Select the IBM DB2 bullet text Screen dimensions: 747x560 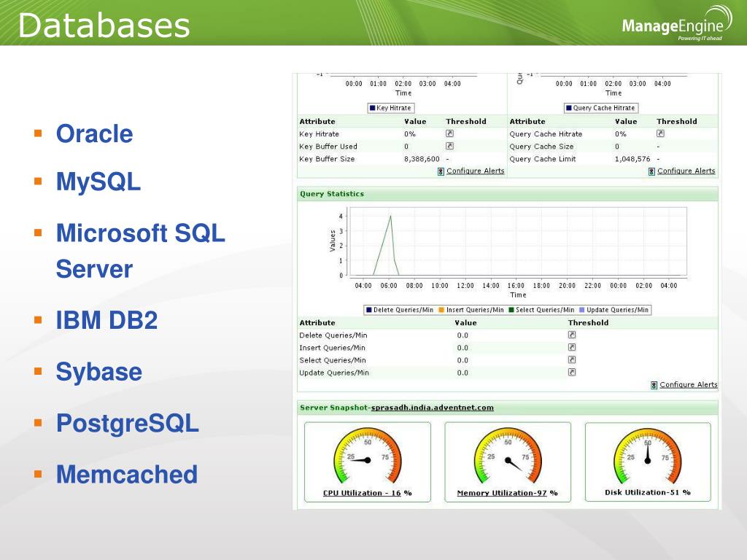107,319
